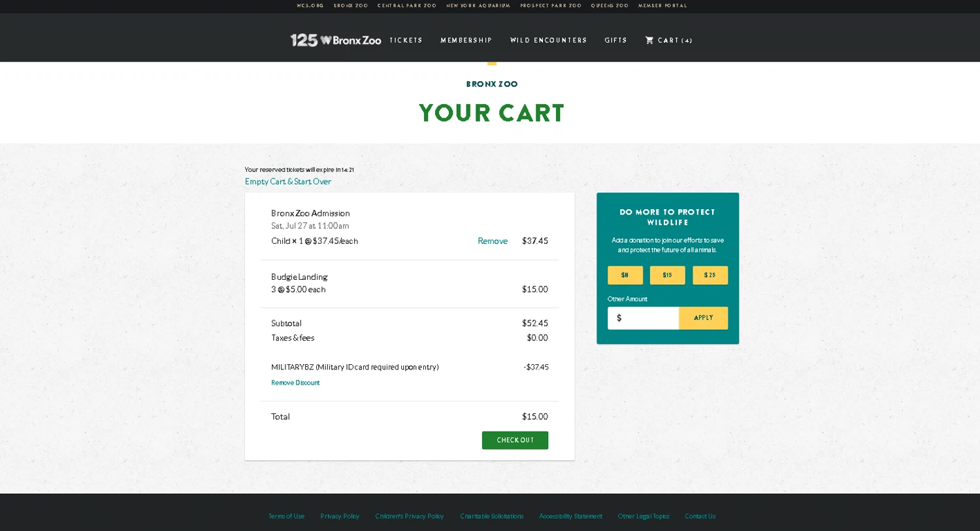Viewport: 980px width, 531px height.
Task: Choose the $8 donation amount
Action: (x=625, y=275)
